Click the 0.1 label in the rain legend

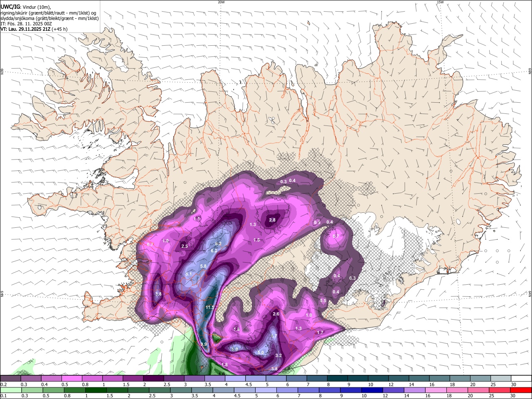[4, 396]
